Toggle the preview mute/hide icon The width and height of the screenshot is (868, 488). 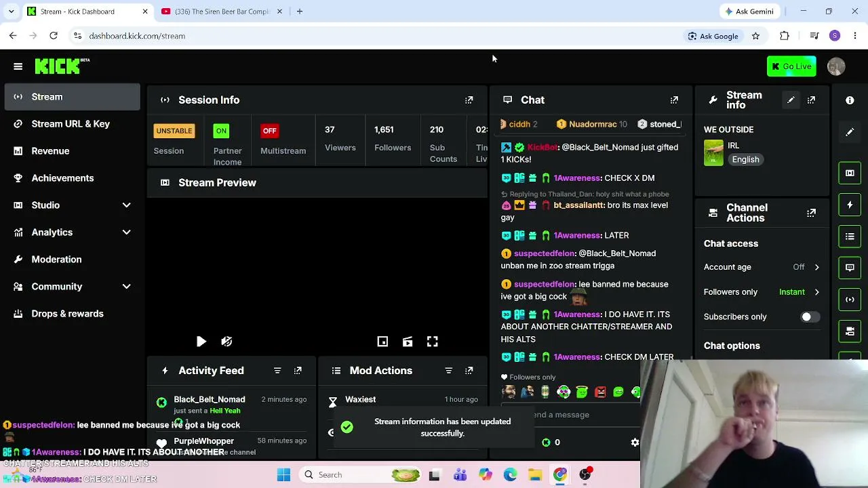[x=226, y=342]
